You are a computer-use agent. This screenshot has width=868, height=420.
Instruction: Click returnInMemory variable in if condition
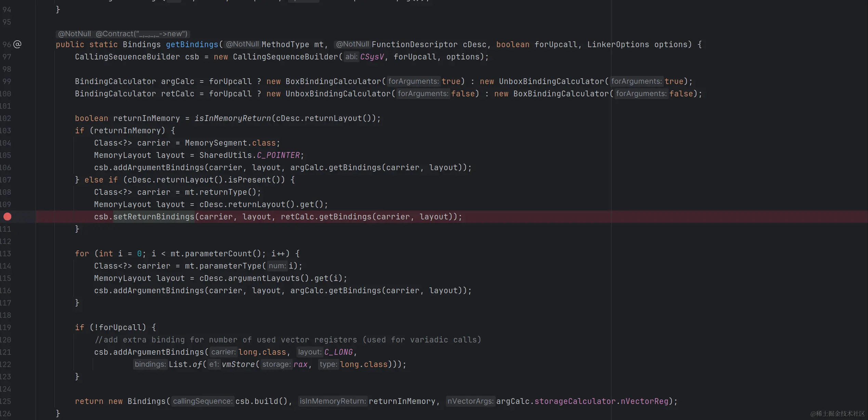tap(127, 131)
